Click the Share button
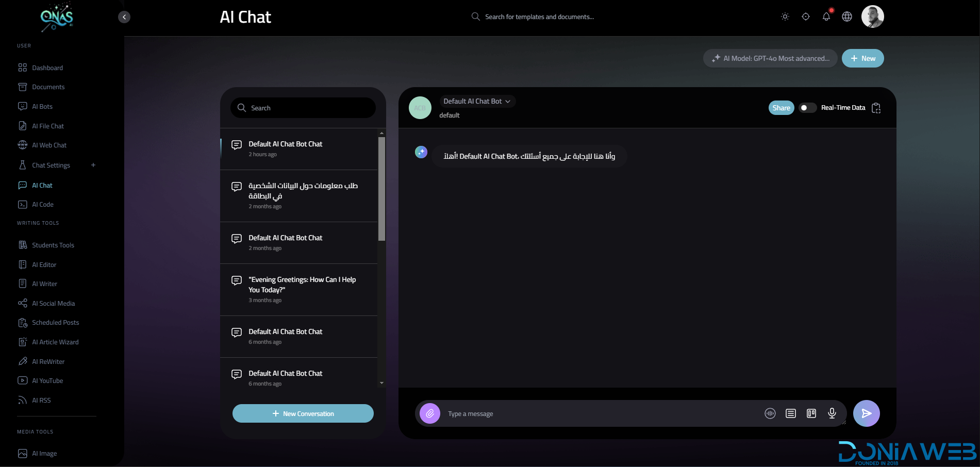Viewport: 980px width, 467px height. tap(781, 108)
